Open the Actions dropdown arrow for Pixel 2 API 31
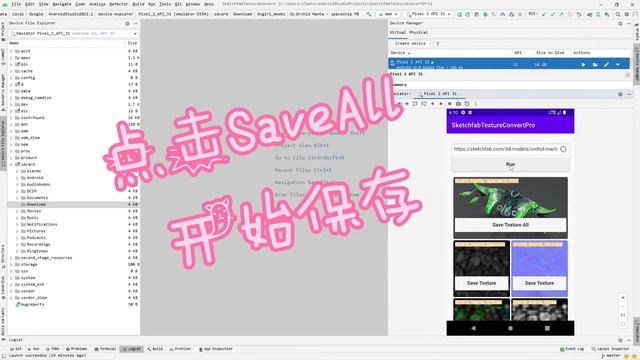This screenshot has width=640, height=360. (x=618, y=64)
